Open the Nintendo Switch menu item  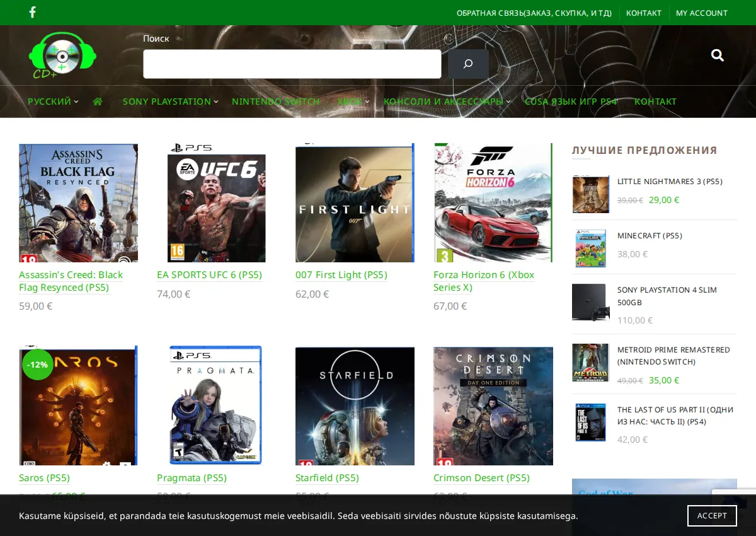click(275, 101)
